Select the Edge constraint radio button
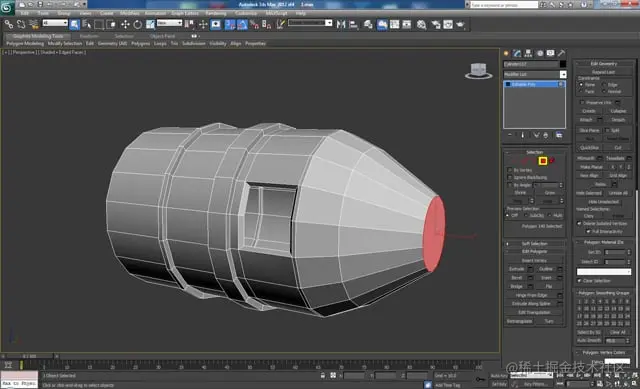640x389 pixels. (604, 84)
